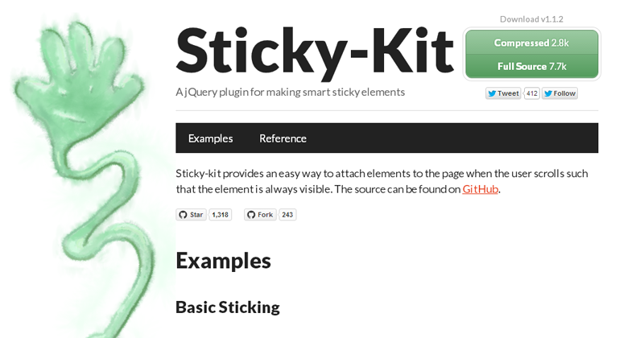Go to the Reference navigation tab
644x338 pixels.
coord(283,138)
